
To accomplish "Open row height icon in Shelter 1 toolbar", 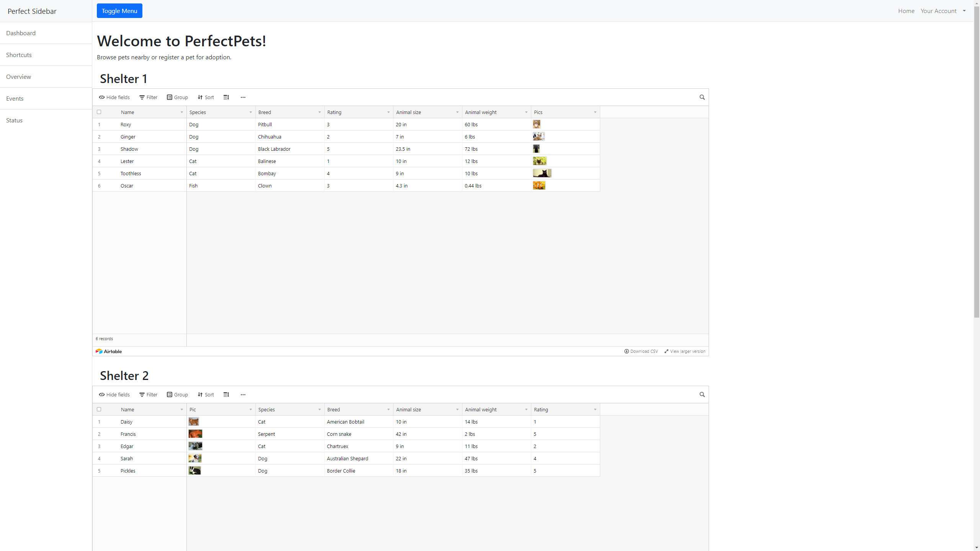I will pyautogui.click(x=226, y=97).
